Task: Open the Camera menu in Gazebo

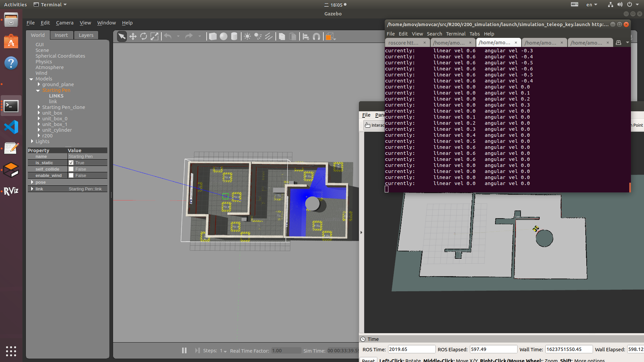Action: click(64, 23)
